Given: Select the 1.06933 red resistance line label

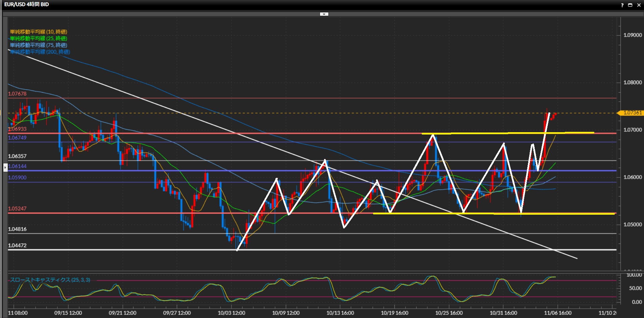Looking at the screenshot, I should [x=17, y=129].
